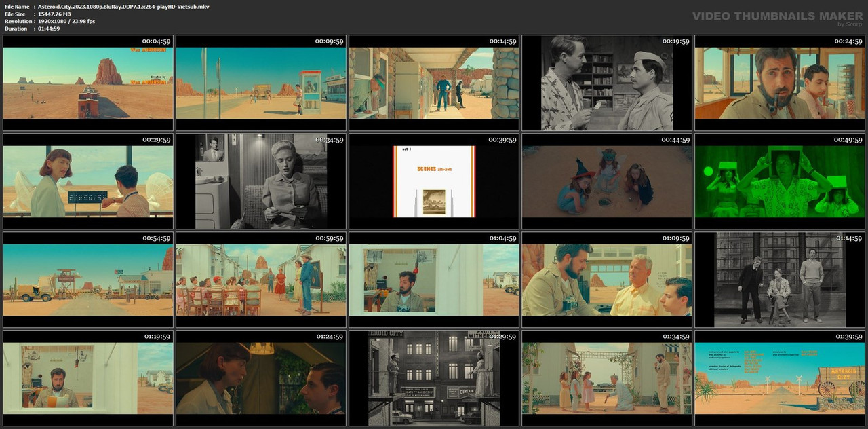868x429 pixels.
Task: Open the 01:34:59 garden trellis children thumbnail
Action: 607,378
